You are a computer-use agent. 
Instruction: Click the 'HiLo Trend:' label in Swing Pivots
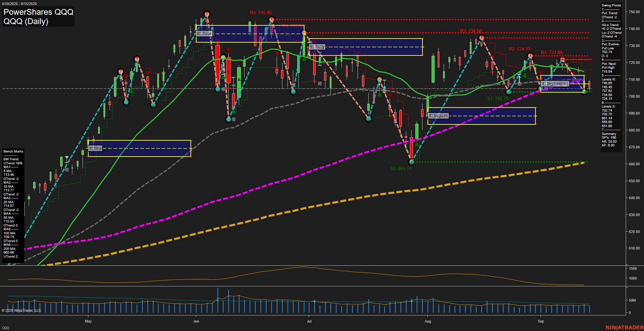(x=610, y=25)
